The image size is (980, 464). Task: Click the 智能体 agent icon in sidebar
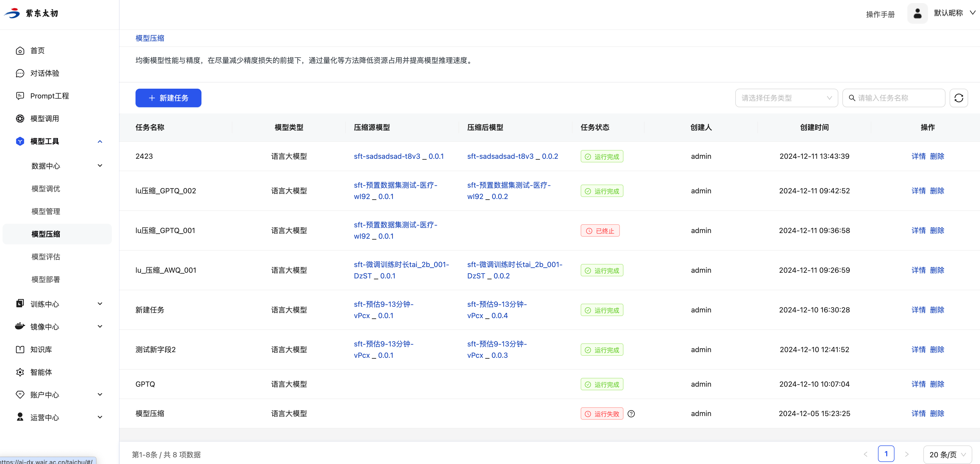point(20,372)
